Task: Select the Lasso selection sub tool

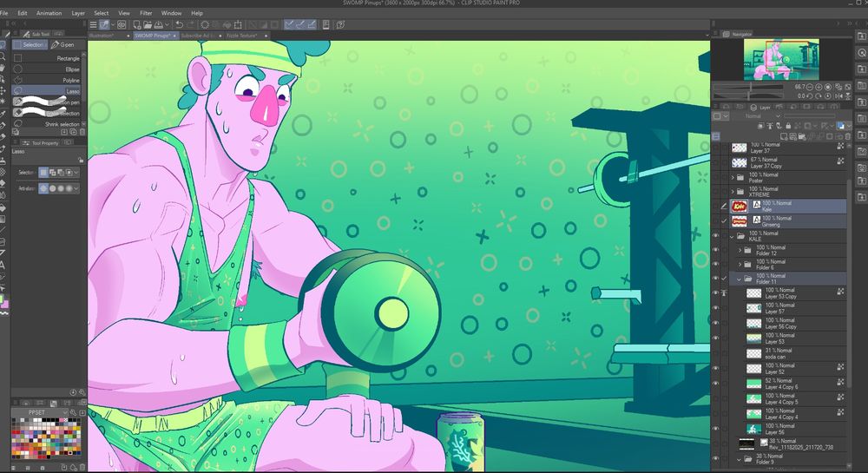Action: coord(49,91)
